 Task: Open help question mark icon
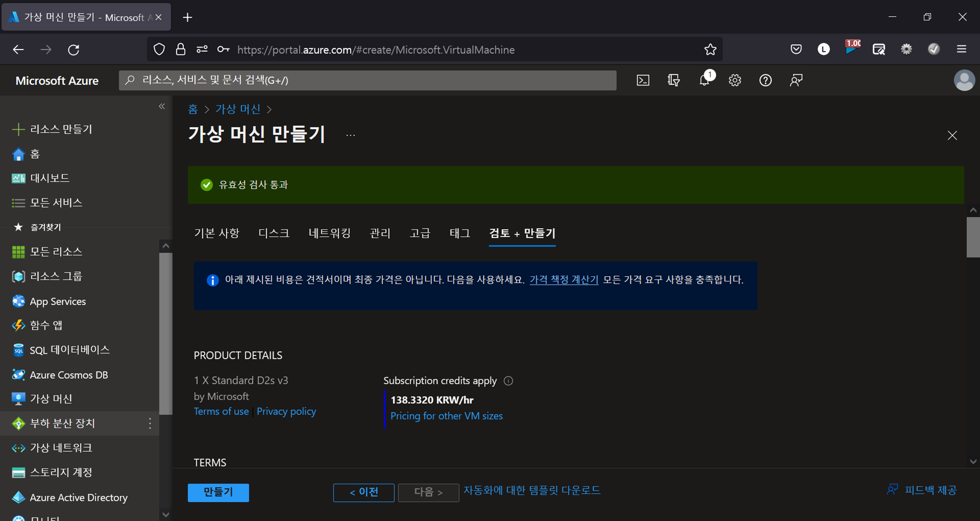tap(765, 80)
